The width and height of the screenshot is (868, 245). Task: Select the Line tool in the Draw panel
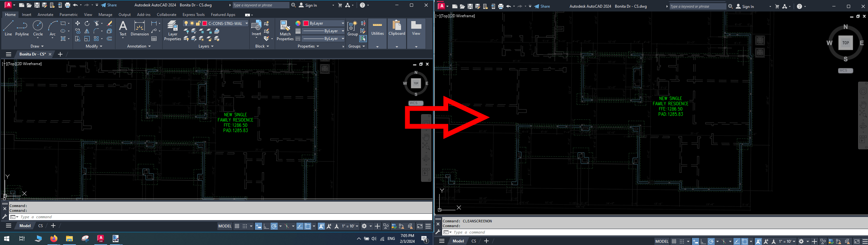[x=8, y=28]
